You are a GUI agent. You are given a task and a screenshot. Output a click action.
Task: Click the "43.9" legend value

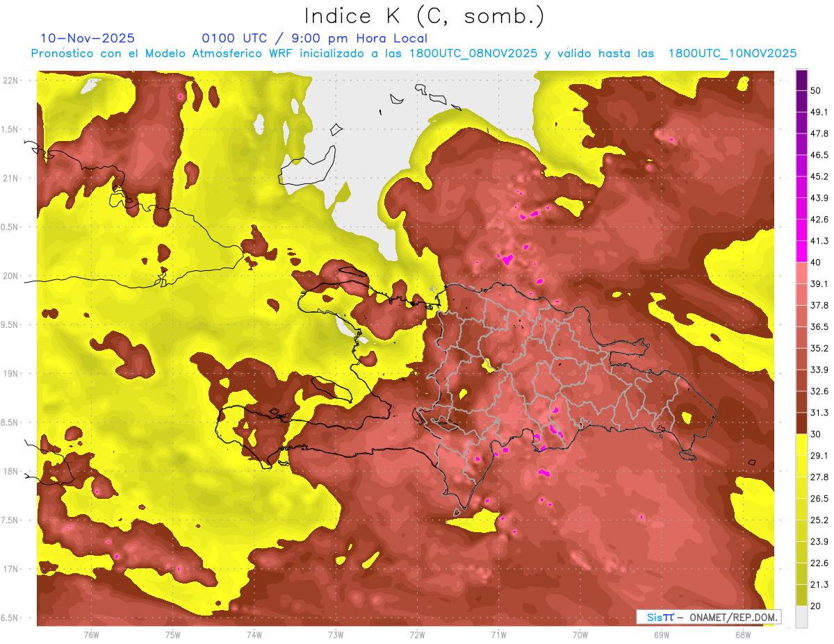pos(819,198)
